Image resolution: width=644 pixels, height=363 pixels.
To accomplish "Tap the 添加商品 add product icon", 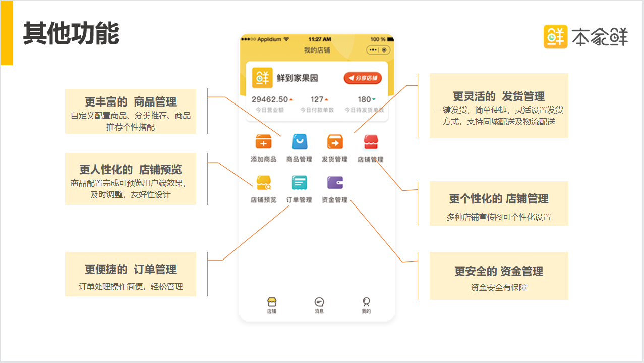I will [263, 142].
